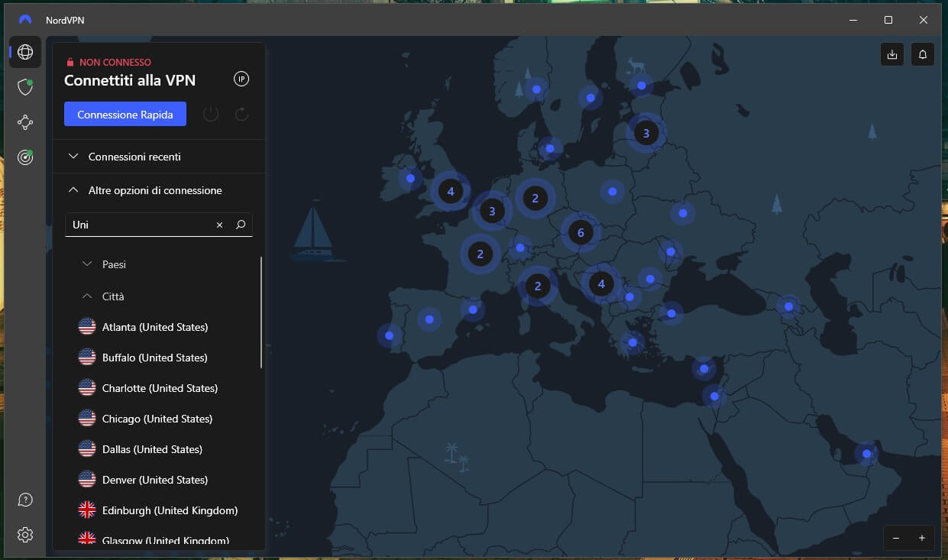Collapse Altre opzioni di connessione section
Screen dimensions: 948x560
pyautogui.click(x=159, y=190)
